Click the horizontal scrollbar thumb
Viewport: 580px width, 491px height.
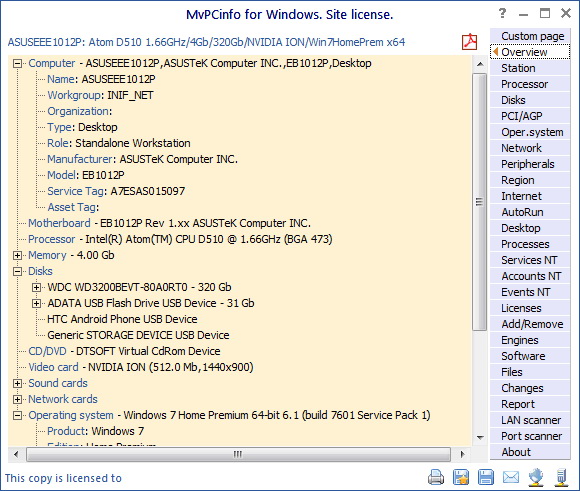[x=238, y=454]
